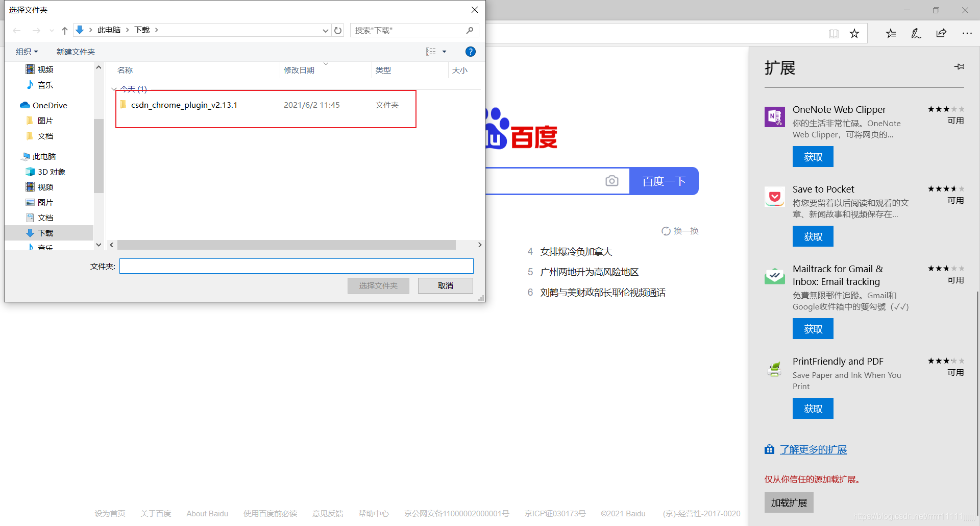Click the camera icon in Baidu search box
Viewport: 980px width, 526px height.
pyautogui.click(x=611, y=181)
